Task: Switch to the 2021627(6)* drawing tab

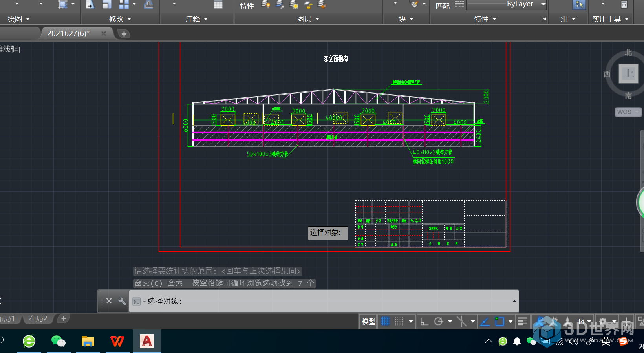Action: pos(69,33)
